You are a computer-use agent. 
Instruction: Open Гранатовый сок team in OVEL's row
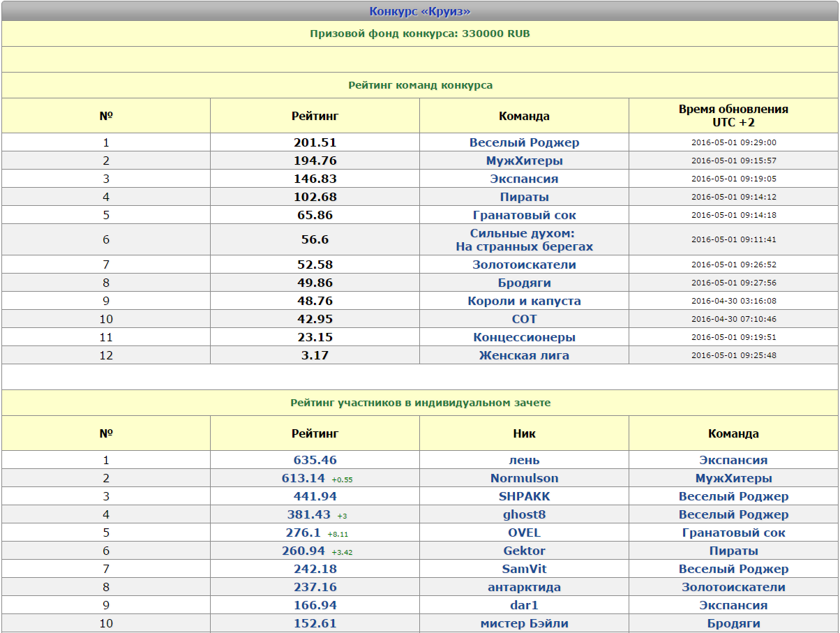(733, 533)
